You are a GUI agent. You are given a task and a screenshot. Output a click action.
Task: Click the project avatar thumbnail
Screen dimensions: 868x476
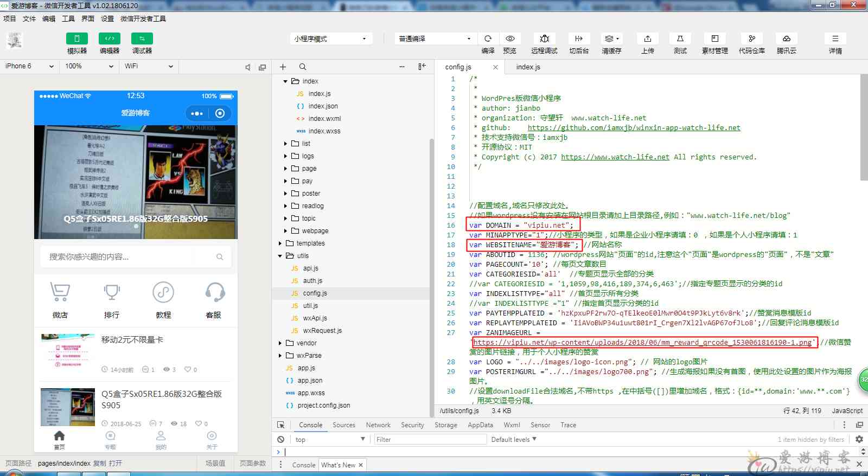coord(15,41)
